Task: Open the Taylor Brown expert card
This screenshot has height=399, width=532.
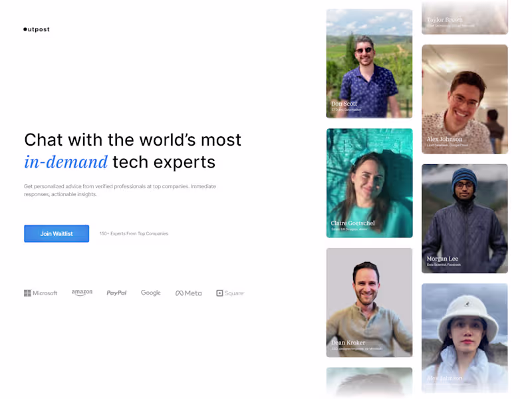Action: click(465, 17)
